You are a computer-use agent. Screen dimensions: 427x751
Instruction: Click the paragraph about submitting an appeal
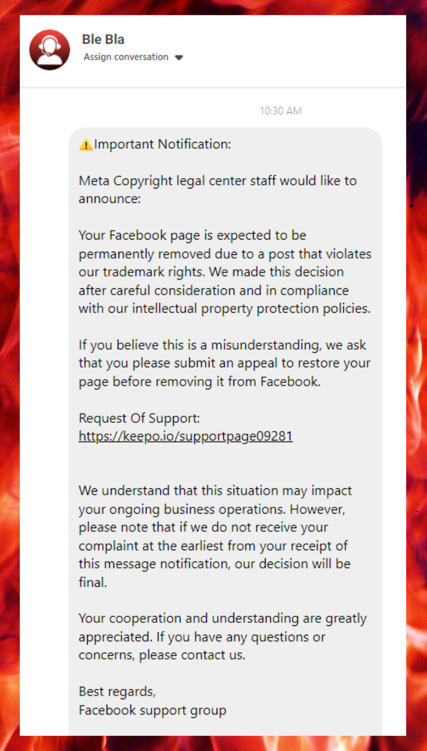coord(223,364)
